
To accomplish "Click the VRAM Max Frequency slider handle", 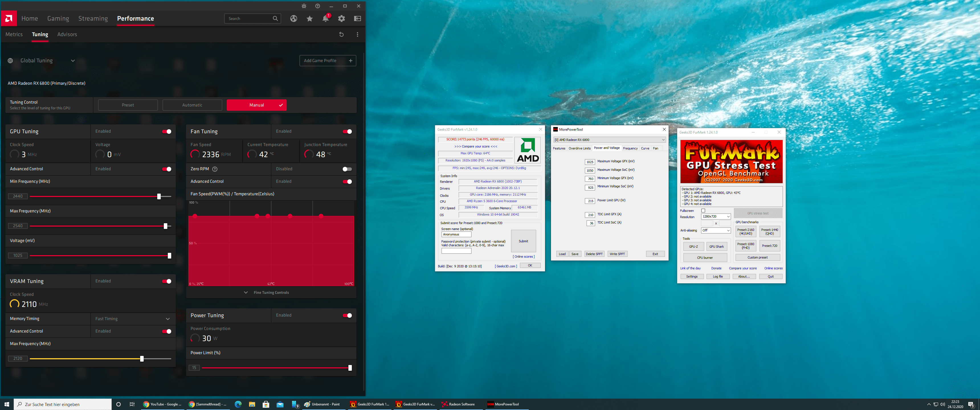I will coord(142,359).
